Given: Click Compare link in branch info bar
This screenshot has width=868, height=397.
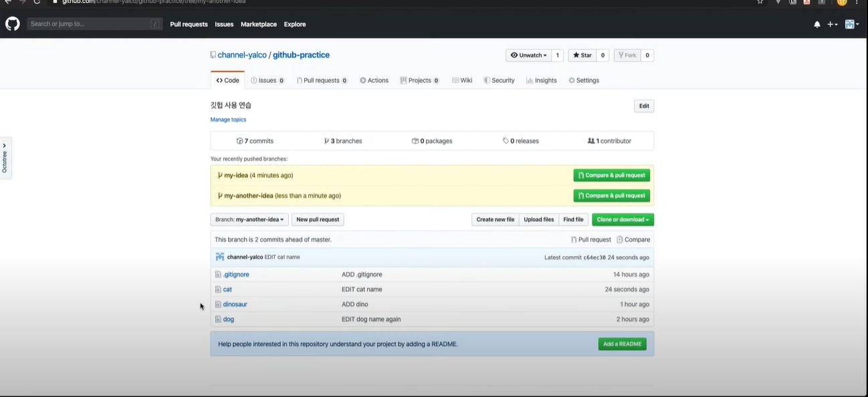Looking at the screenshot, I should (633, 240).
